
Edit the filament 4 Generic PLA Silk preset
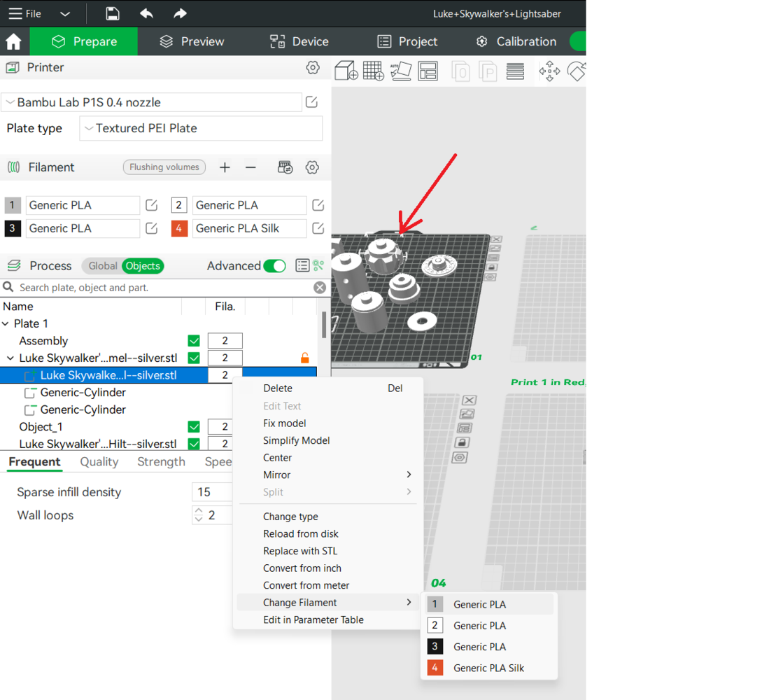(x=318, y=228)
